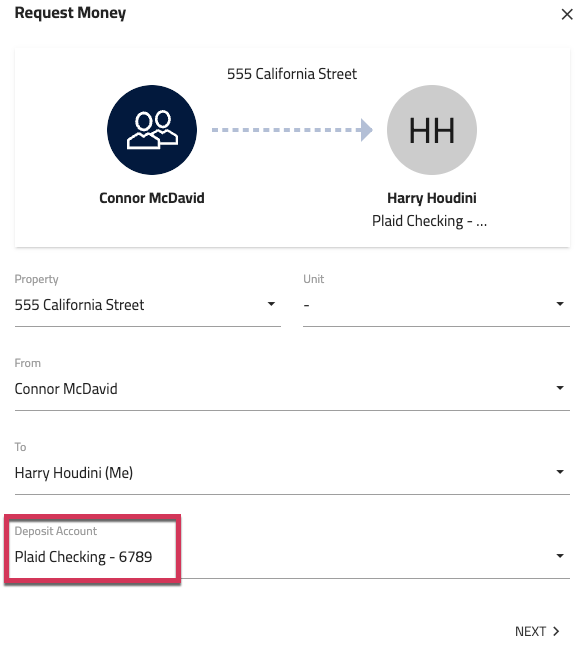This screenshot has height=652, width=585.
Task: Click the HH avatar for Harry Houdini
Action: [432, 130]
